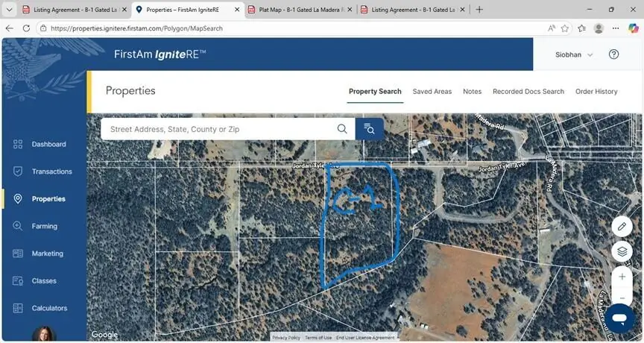
Task: Switch to Property Search tab
Action: pyautogui.click(x=375, y=92)
